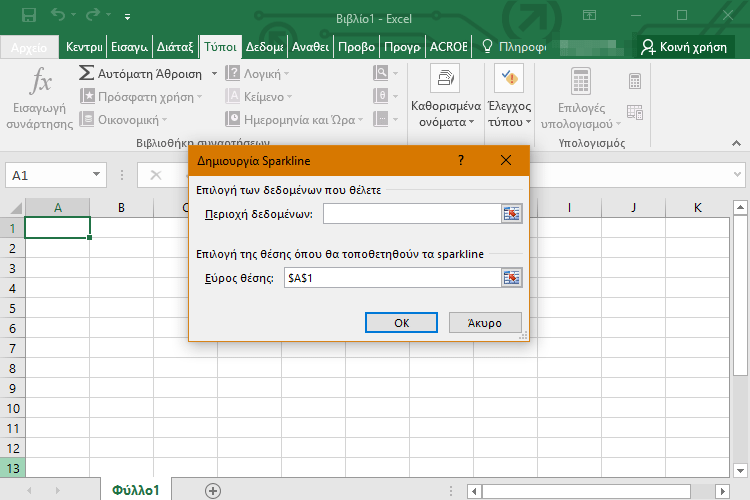Switch to the Κεντρική ribbon tab
The width and height of the screenshot is (750, 500).
pyautogui.click(x=84, y=47)
